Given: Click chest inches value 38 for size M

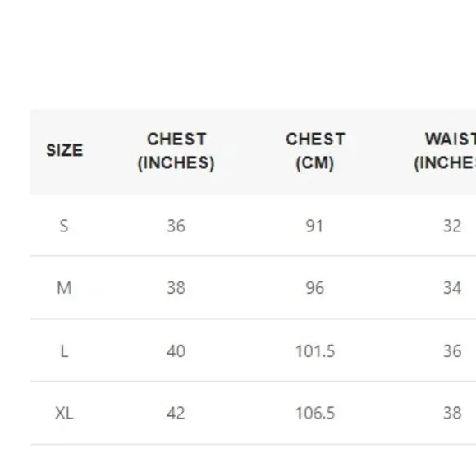Looking at the screenshot, I should point(176,288).
